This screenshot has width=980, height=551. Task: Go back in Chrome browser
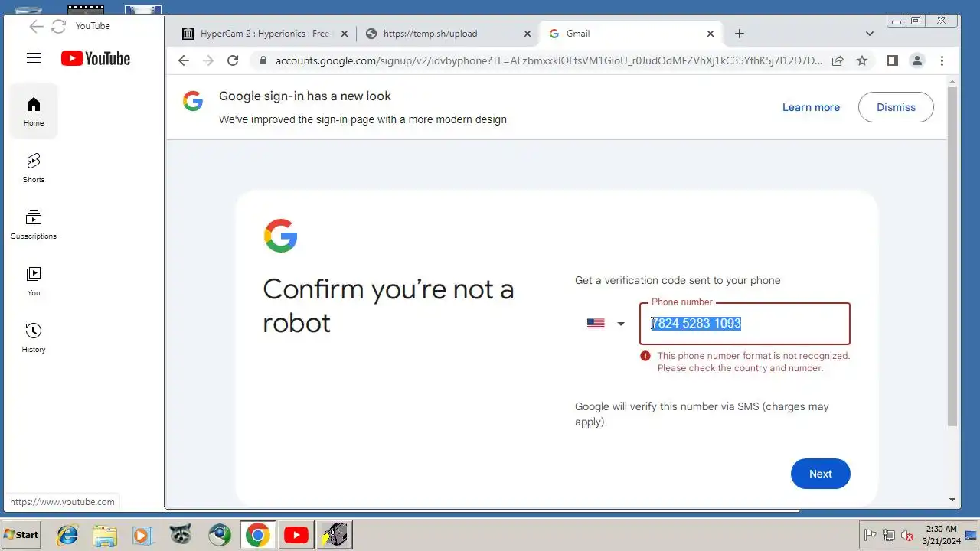coord(183,60)
